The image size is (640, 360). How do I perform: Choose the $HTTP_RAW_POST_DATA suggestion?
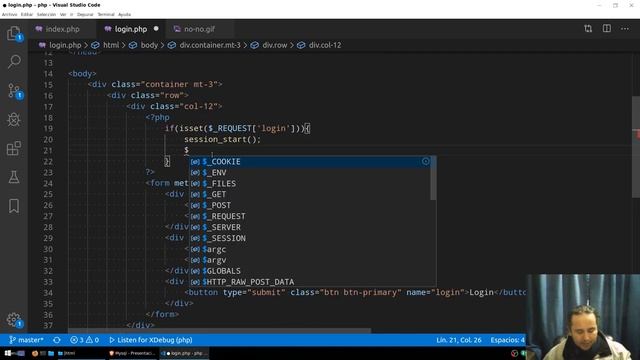pyautogui.click(x=309, y=282)
